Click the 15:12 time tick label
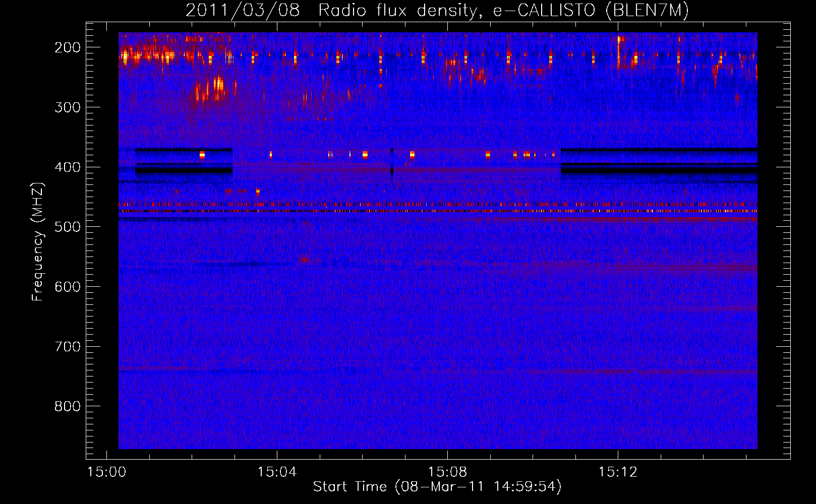 [x=618, y=472]
